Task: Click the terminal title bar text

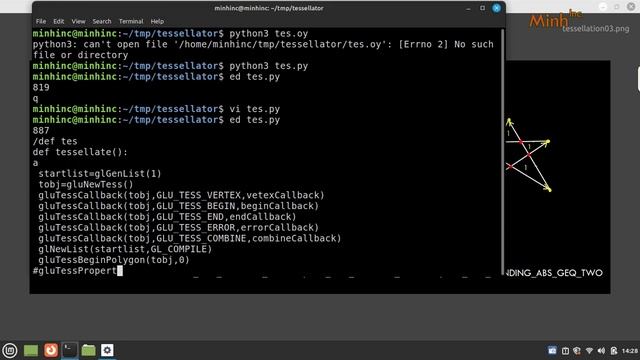Action: (269, 8)
